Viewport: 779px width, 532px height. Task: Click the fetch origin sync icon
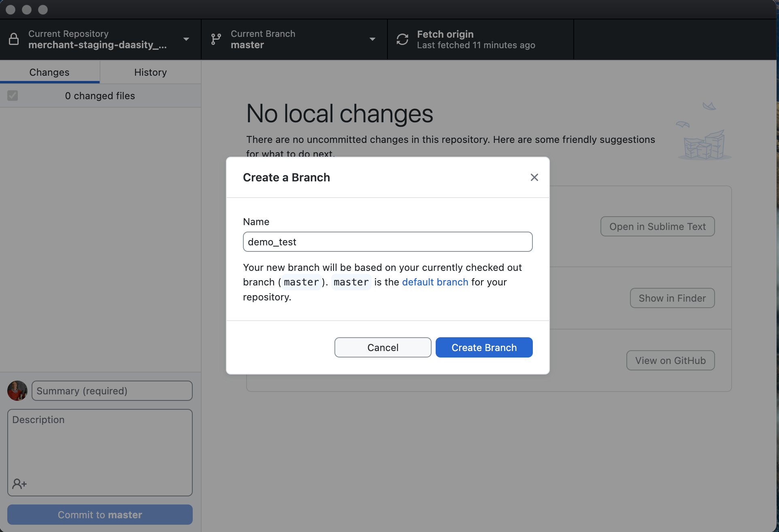click(402, 39)
